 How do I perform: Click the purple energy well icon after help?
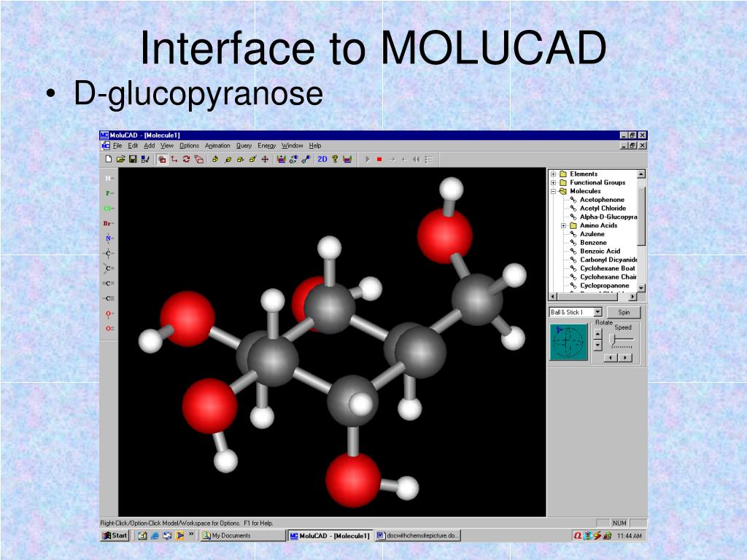click(347, 159)
